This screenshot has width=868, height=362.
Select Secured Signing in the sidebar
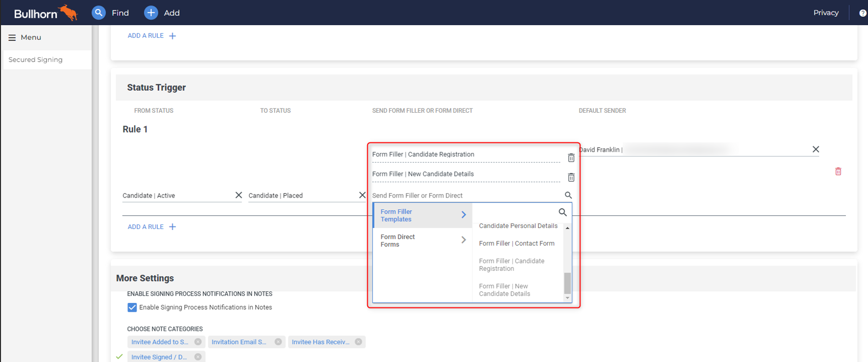click(x=35, y=60)
